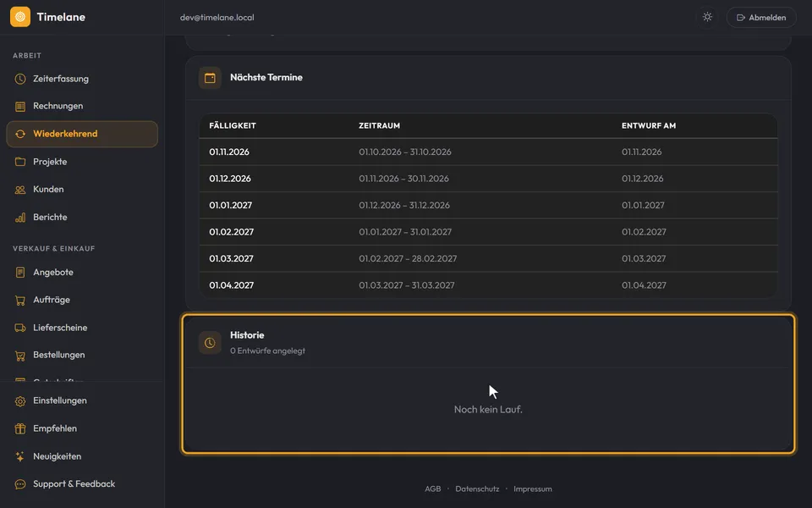Click the Historie heading
This screenshot has height=508, width=812.
[247, 335]
